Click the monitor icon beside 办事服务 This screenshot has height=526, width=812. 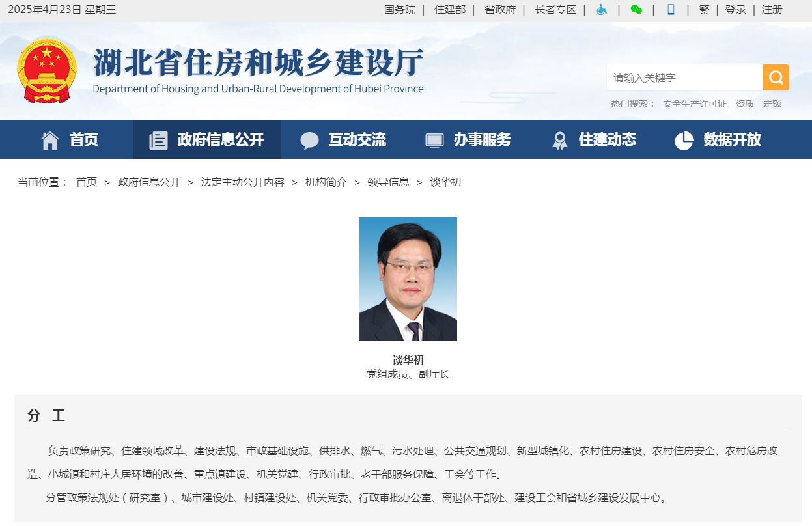pyautogui.click(x=434, y=139)
